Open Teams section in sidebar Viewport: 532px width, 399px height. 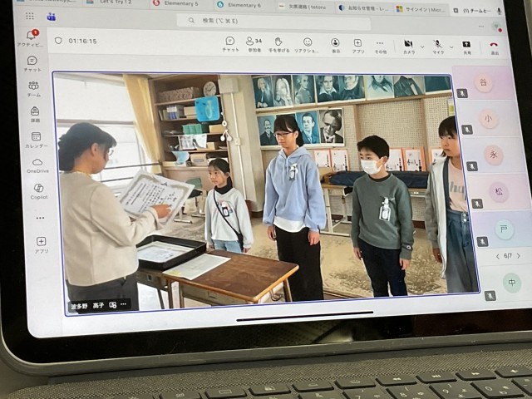point(34,88)
